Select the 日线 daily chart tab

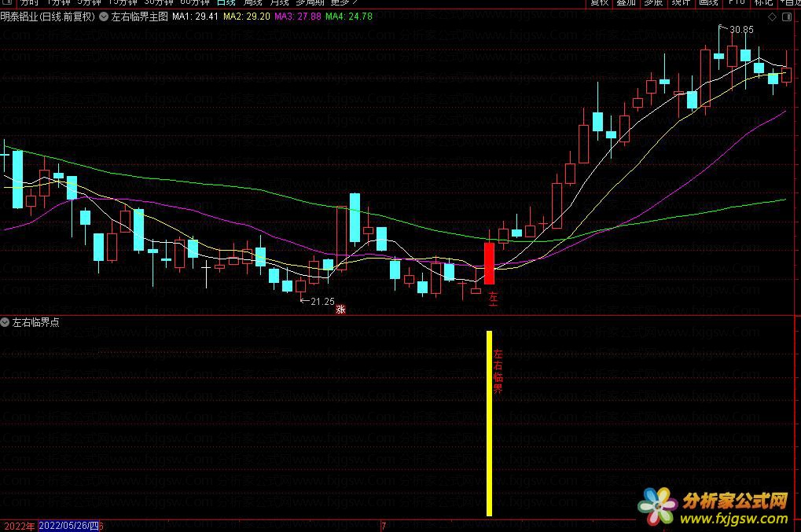pos(226,2)
